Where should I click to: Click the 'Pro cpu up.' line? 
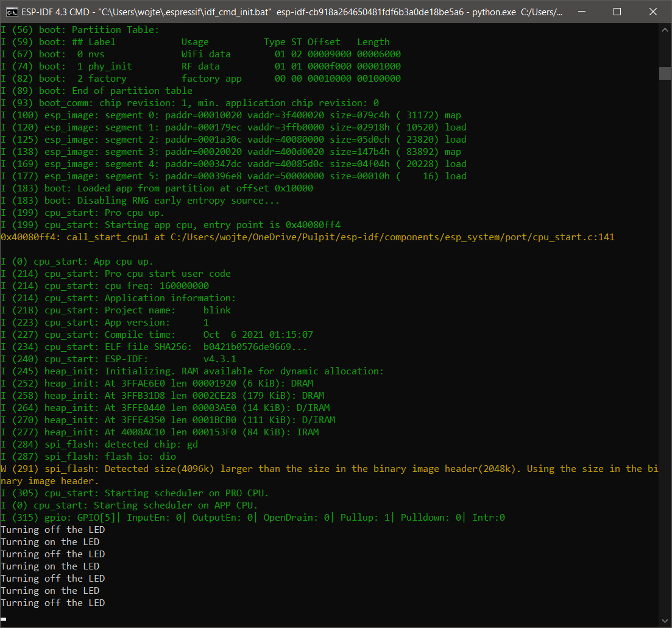tap(83, 213)
